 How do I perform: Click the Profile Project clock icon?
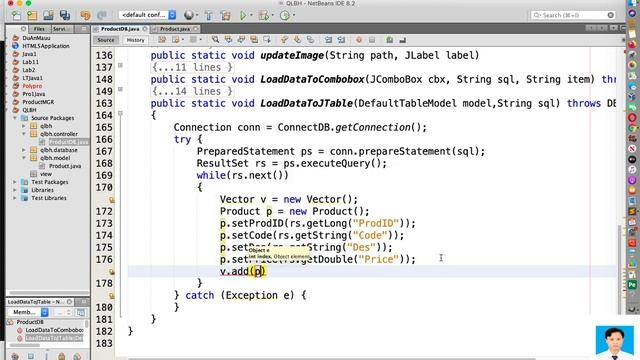(285, 16)
